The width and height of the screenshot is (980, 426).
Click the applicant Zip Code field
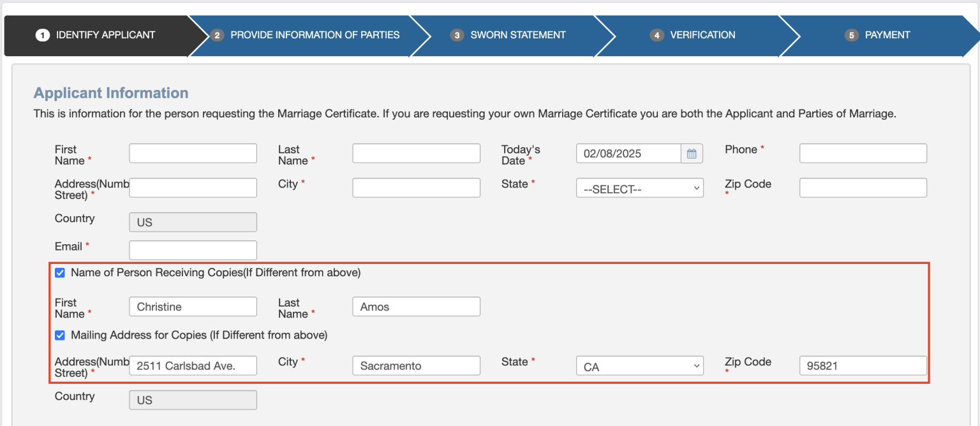point(863,188)
